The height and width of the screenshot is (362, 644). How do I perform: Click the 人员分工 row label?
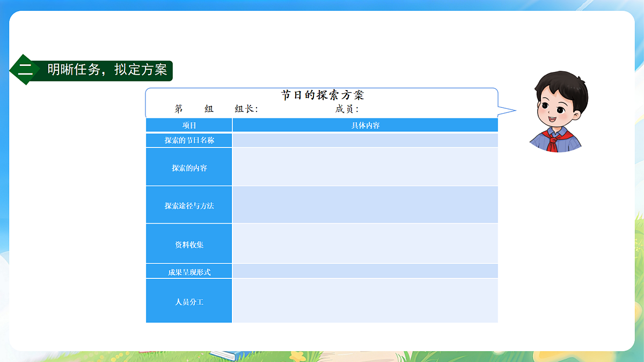pos(189,301)
